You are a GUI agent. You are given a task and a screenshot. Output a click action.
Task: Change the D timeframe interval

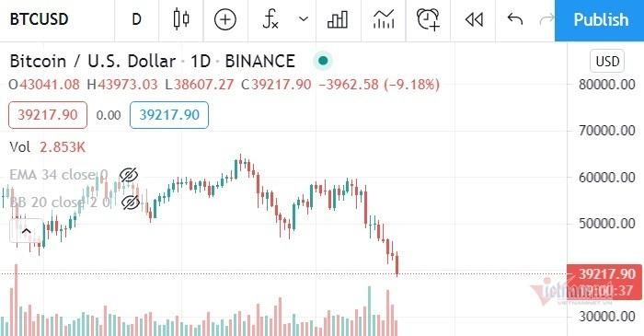pyautogui.click(x=136, y=19)
